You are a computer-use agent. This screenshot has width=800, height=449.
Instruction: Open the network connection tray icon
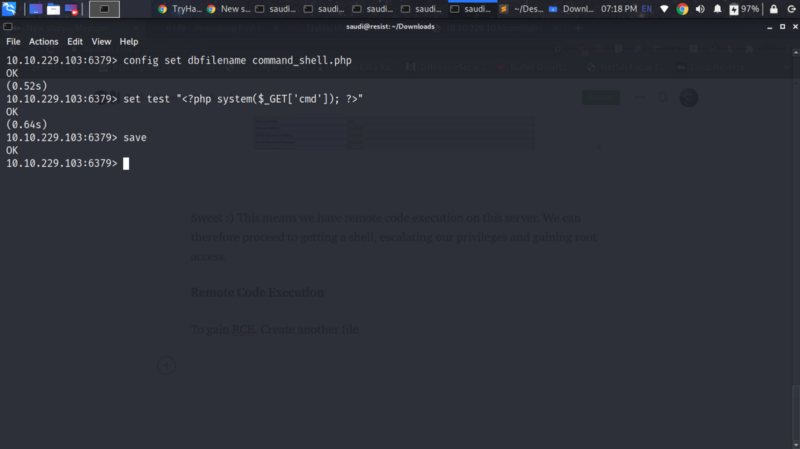tap(664, 9)
